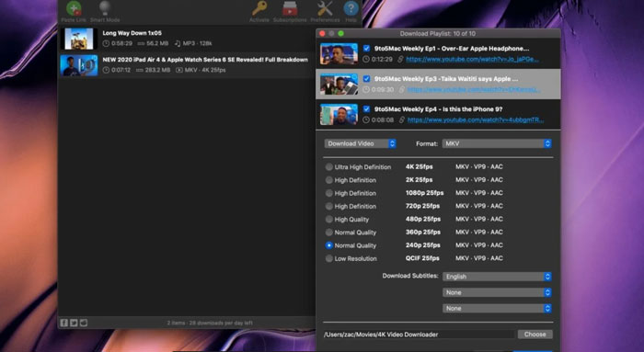Click the 9to5Mac Weekly Ep1 thumbnail

click(339, 53)
